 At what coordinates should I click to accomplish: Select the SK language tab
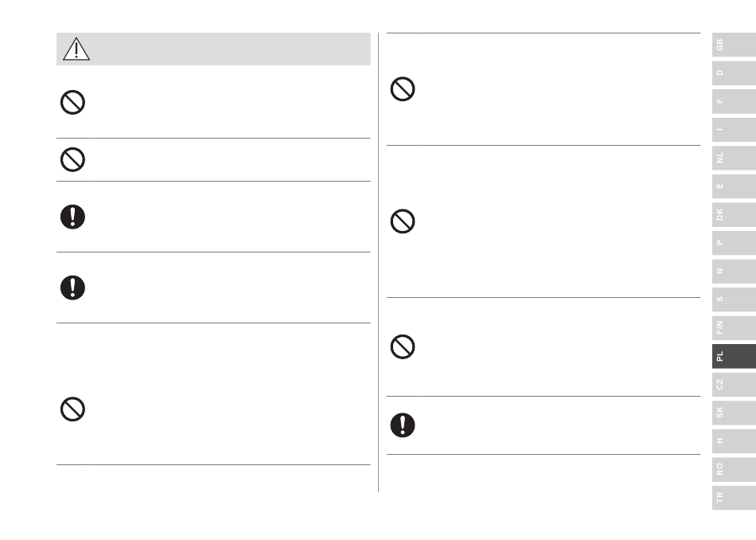[x=734, y=413]
